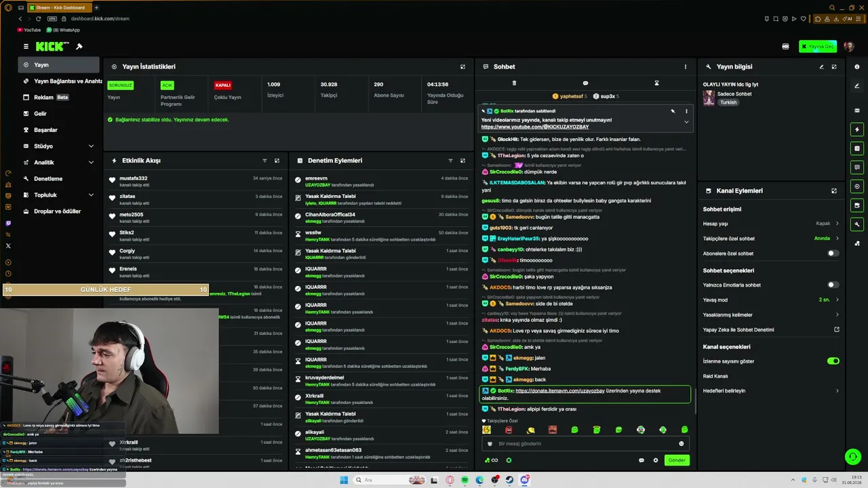The image size is (868, 488).
Task: Send the message with Gönder button
Action: click(x=677, y=460)
